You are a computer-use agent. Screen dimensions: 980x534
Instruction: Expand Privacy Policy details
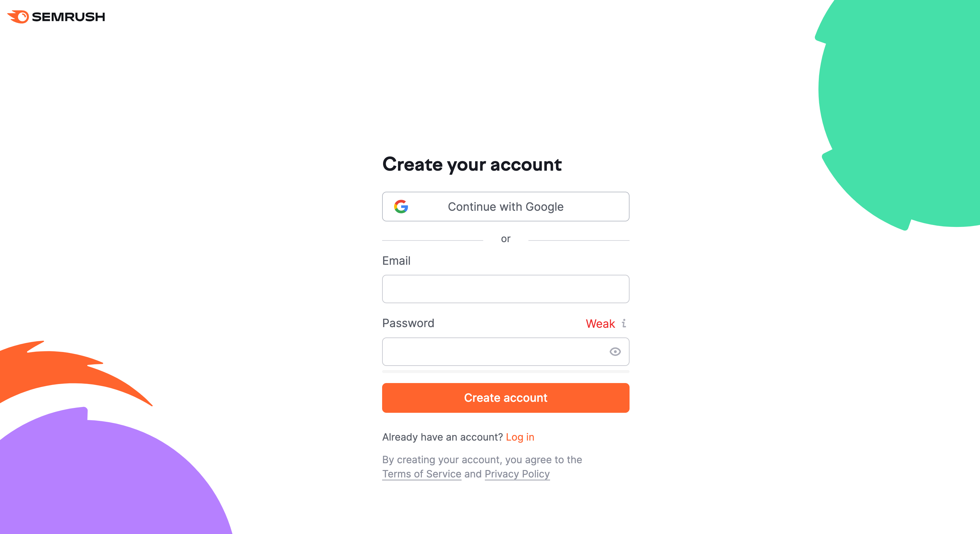(516, 474)
